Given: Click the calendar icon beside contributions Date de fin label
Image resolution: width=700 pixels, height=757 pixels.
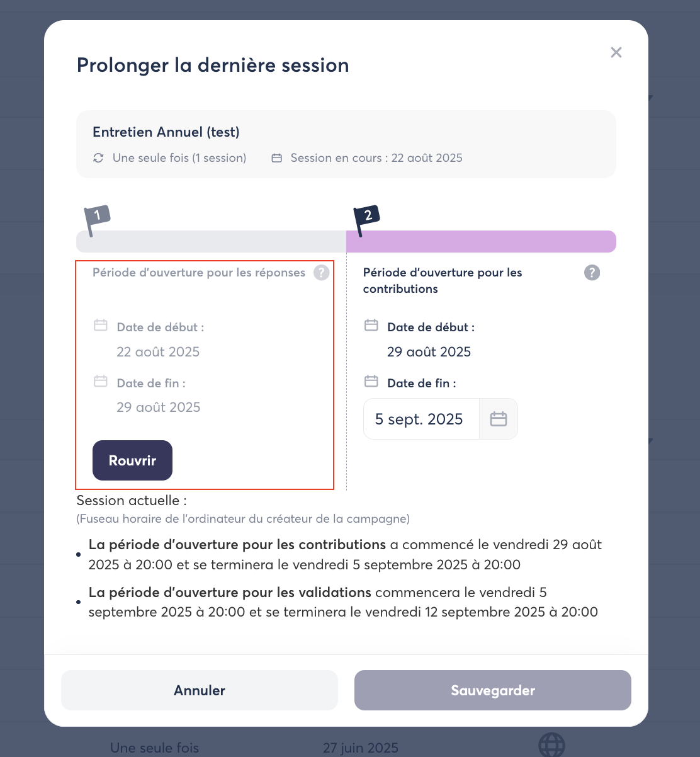Looking at the screenshot, I should pos(371,381).
